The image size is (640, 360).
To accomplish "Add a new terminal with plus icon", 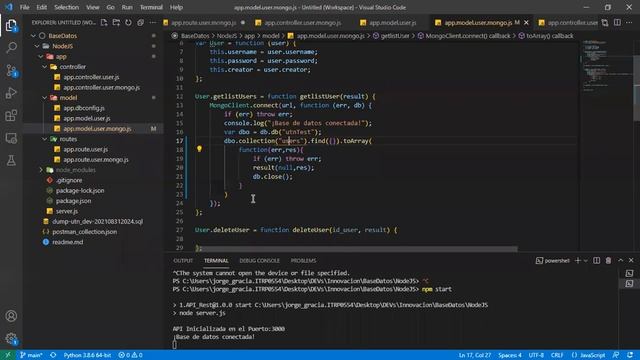I will [x=578, y=260].
